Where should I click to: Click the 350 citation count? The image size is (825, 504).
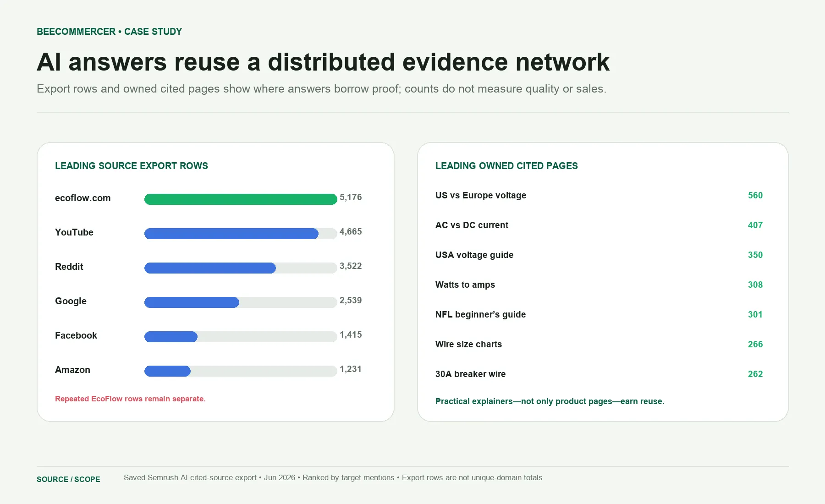click(x=755, y=255)
